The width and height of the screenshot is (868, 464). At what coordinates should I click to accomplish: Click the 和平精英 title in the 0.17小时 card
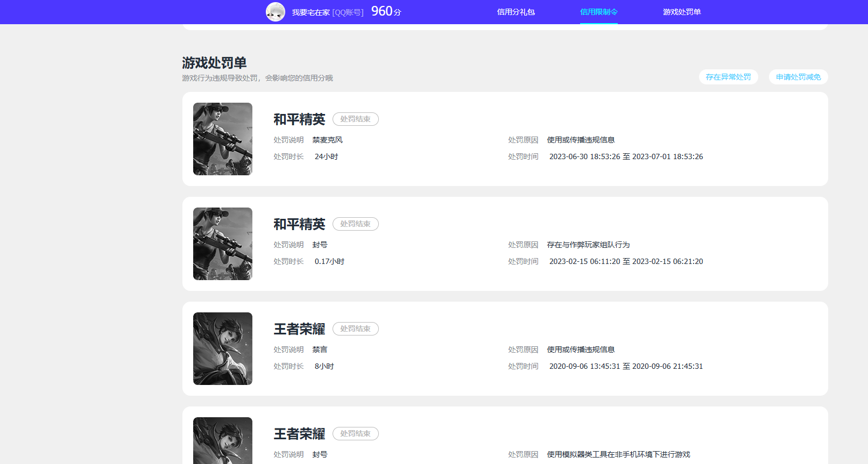pyautogui.click(x=300, y=224)
